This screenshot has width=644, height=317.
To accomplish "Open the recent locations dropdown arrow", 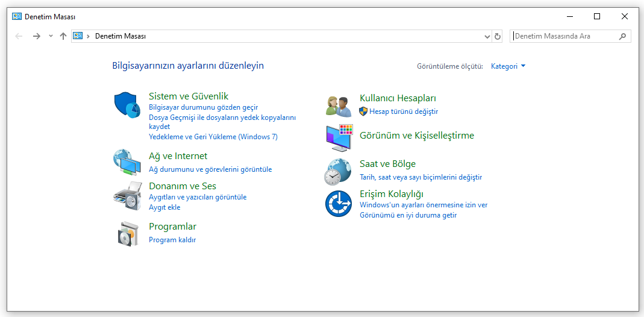I will (x=51, y=36).
